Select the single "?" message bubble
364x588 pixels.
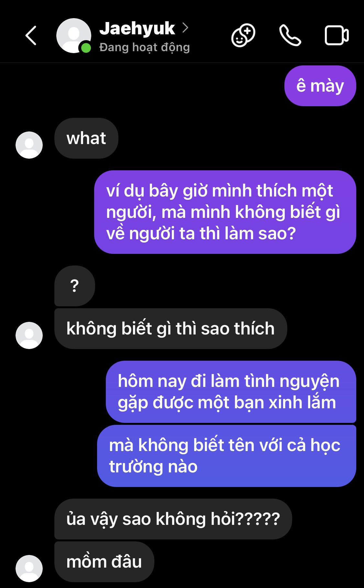[x=75, y=286]
